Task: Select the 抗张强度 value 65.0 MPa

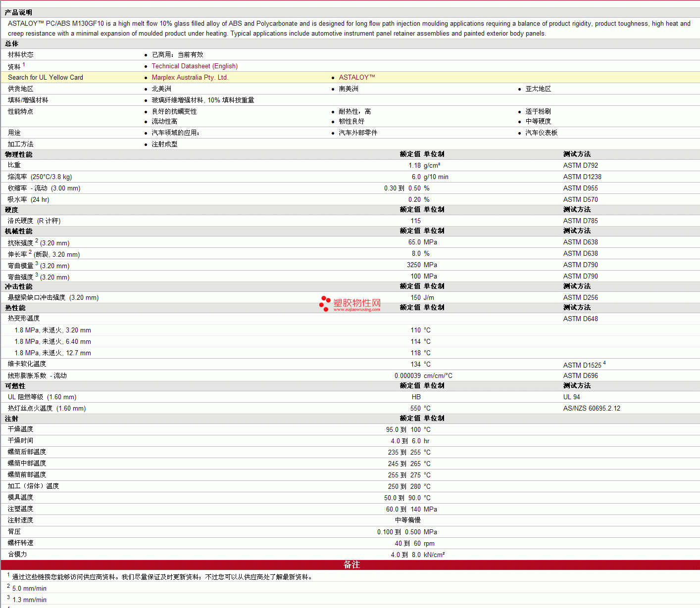Action: pos(423,242)
